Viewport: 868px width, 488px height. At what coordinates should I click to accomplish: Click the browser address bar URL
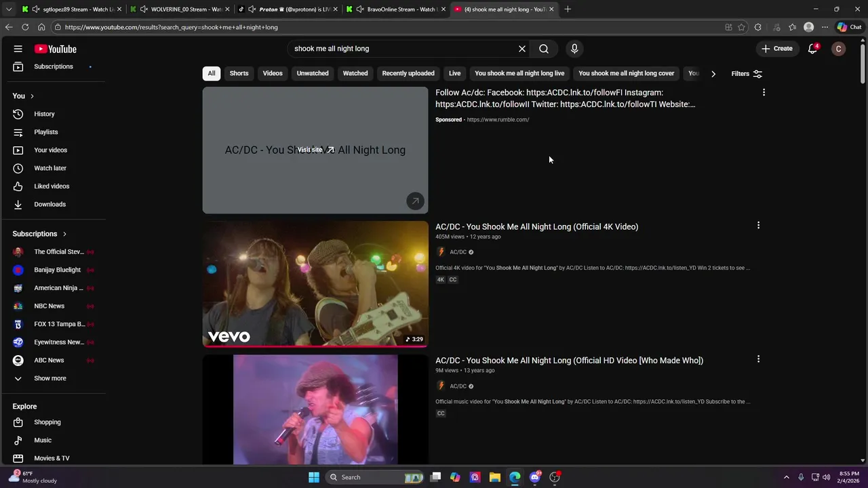click(172, 27)
